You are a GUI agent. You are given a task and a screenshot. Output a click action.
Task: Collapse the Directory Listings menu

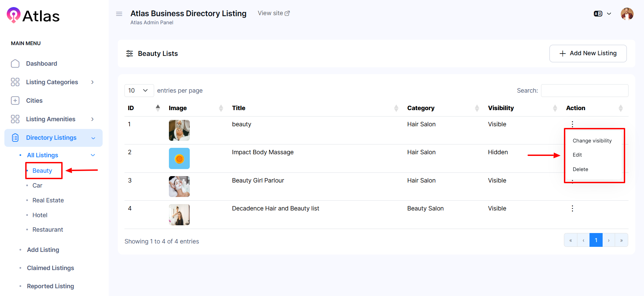93,138
